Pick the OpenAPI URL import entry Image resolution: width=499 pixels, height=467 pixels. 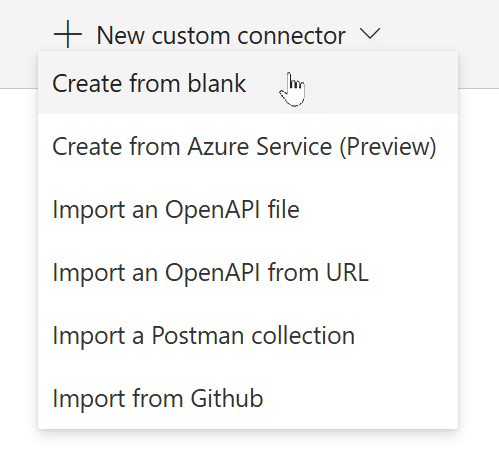[x=248, y=272]
